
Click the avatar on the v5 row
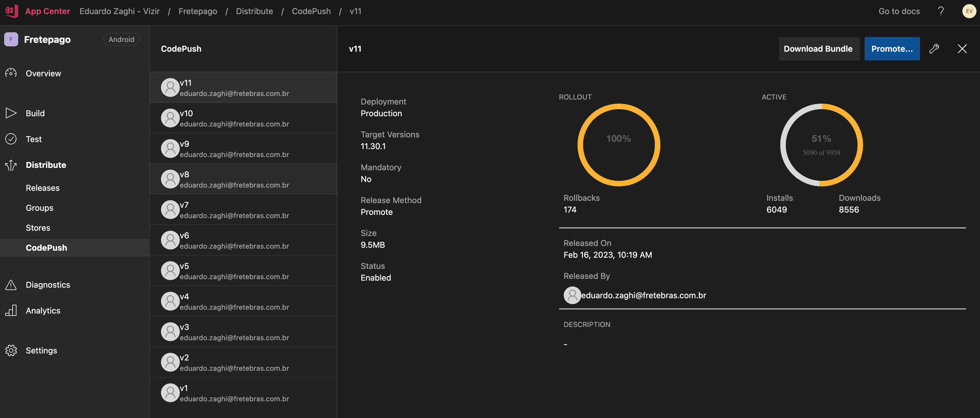(x=170, y=271)
